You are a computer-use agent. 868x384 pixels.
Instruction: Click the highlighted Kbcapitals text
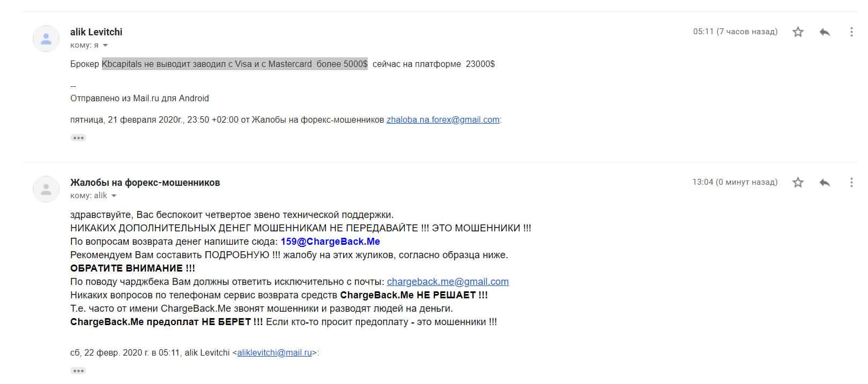[x=122, y=64]
